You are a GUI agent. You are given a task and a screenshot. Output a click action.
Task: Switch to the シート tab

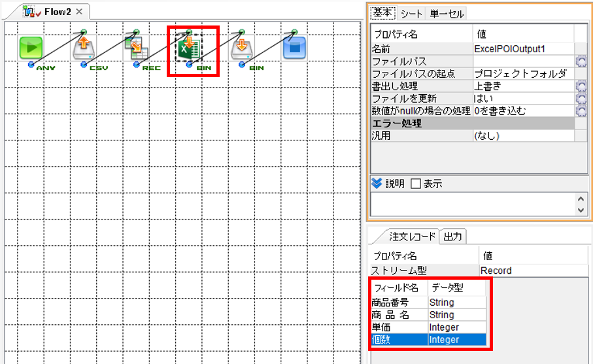411,14
